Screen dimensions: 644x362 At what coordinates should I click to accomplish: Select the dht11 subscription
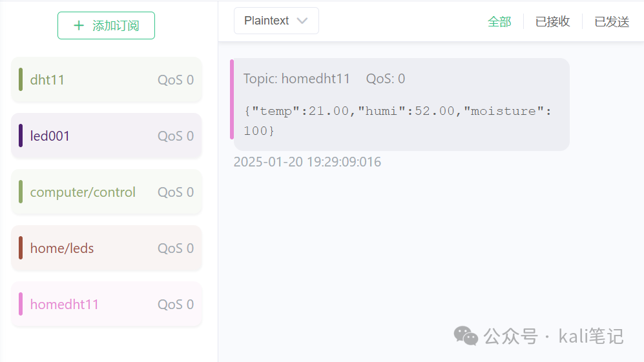tap(107, 79)
